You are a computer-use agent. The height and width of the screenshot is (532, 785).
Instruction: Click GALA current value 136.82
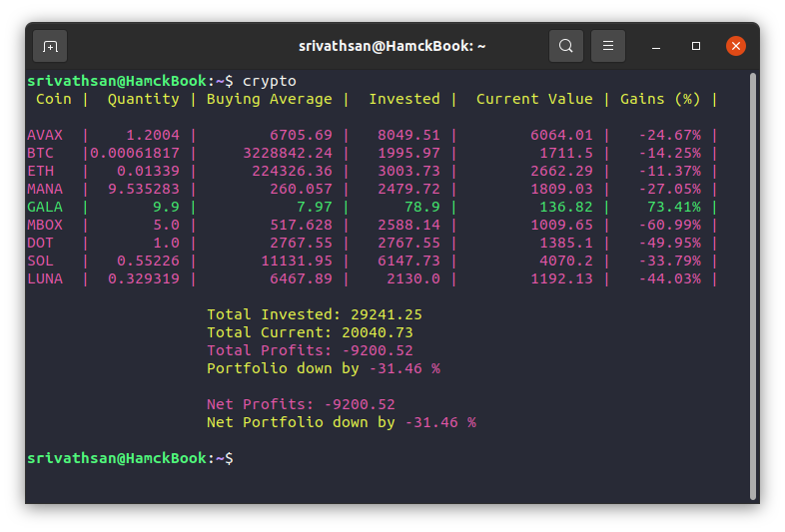pyautogui.click(x=565, y=208)
